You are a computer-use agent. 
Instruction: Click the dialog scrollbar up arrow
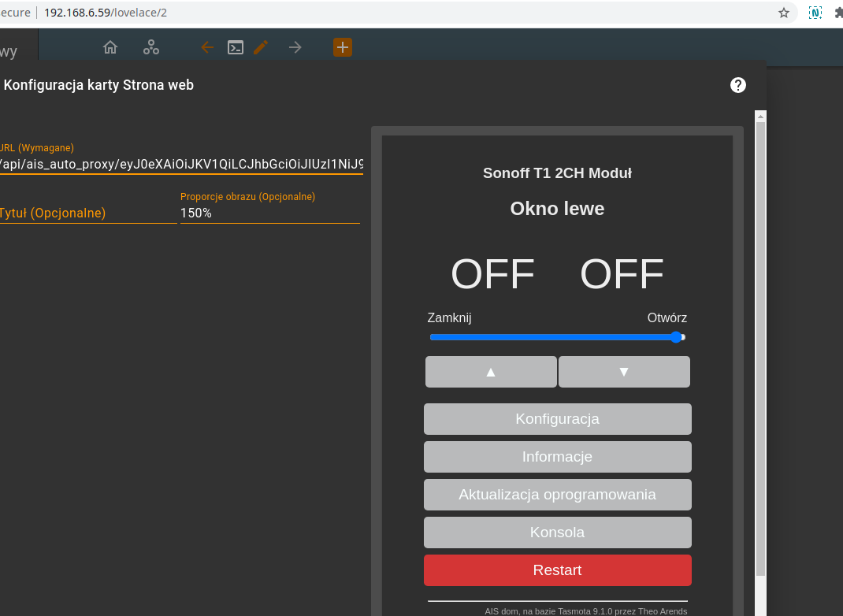[760, 116]
